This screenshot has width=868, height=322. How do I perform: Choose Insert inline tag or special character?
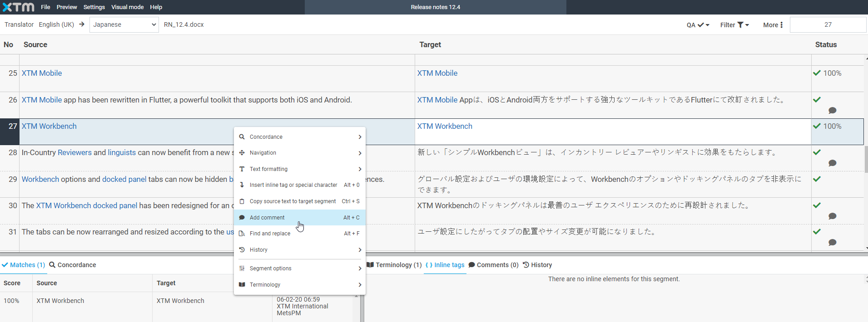coord(300,185)
